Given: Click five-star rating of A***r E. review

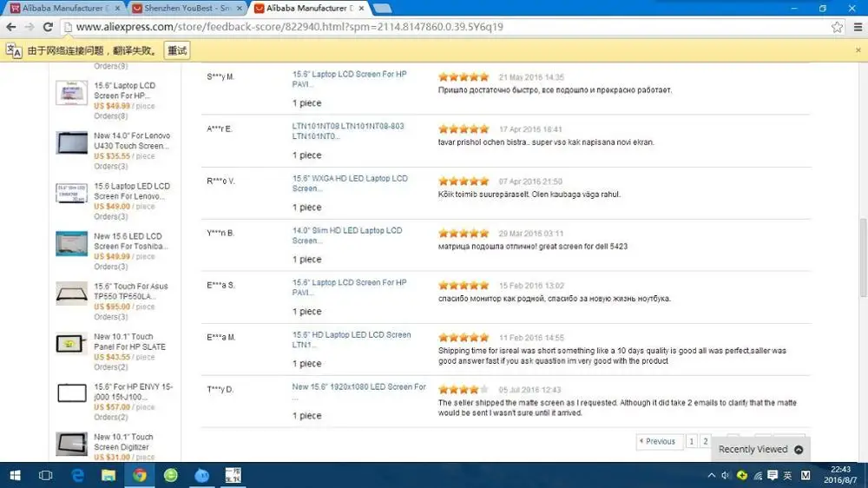Looking at the screenshot, I should coord(464,129).
